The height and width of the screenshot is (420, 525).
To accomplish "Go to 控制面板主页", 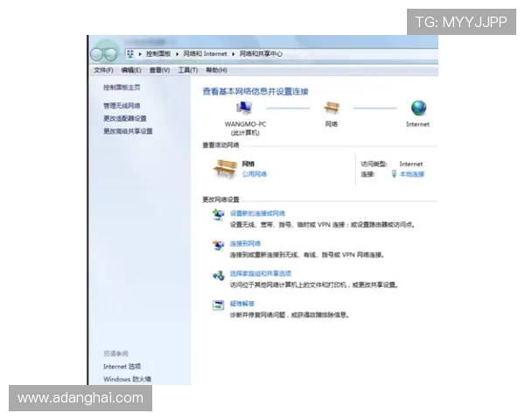I will [122, 87].
